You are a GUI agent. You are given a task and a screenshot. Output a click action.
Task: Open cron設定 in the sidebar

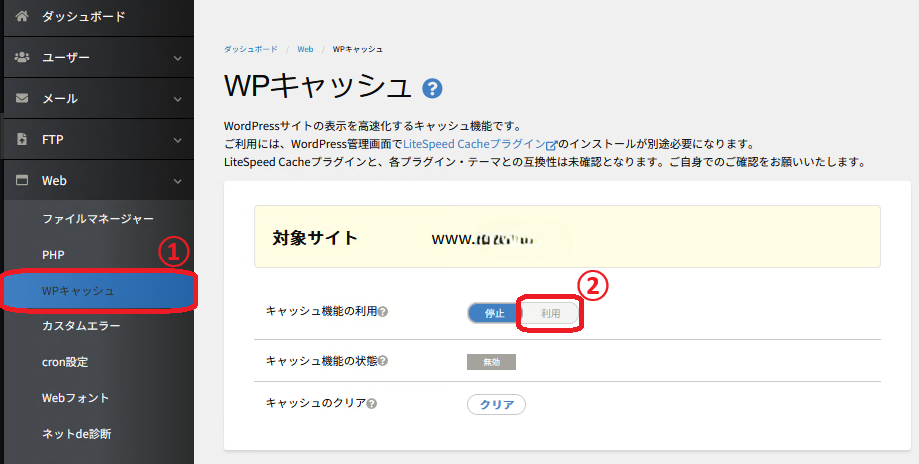[x=64, y=362]
